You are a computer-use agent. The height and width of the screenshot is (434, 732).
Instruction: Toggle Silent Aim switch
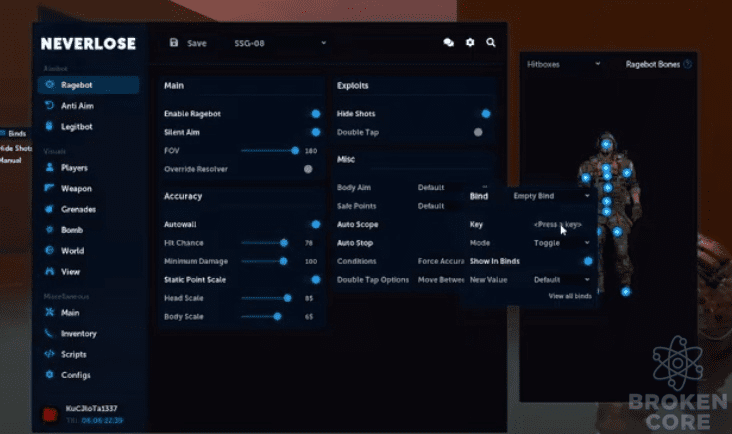tap(316, 132)
